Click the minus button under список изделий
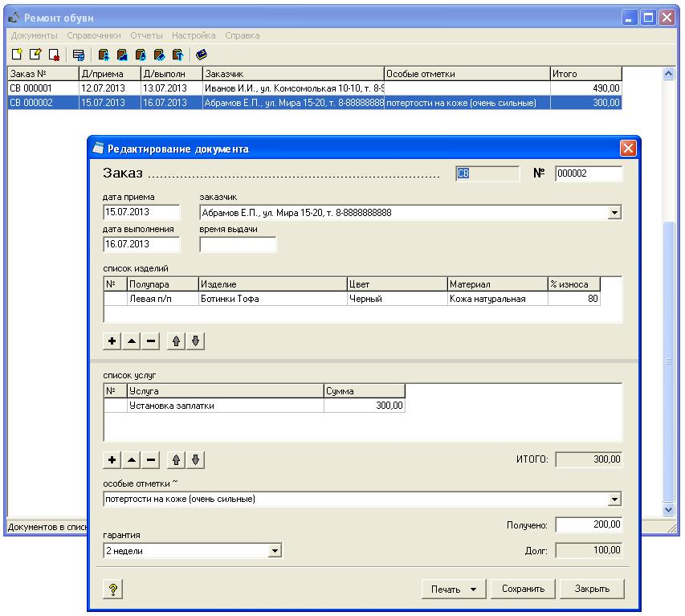 coord(151,341)
